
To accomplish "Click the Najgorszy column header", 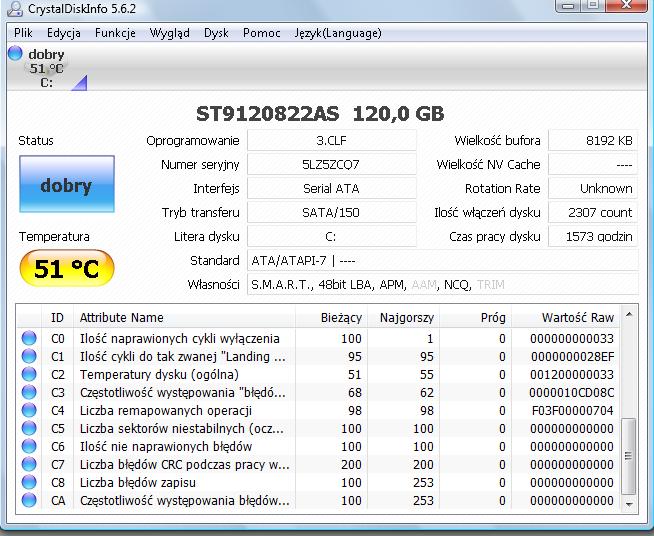I will pyautogui.click(x=403, y=317).
